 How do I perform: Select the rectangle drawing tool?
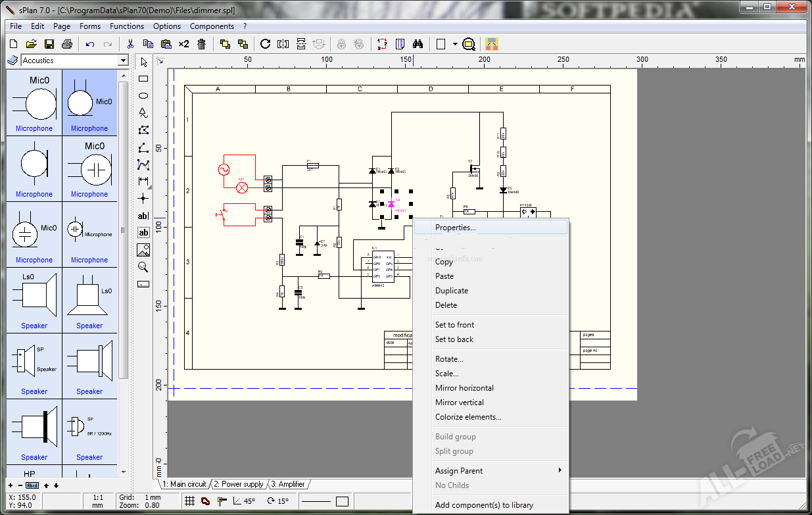coord(143,79)
